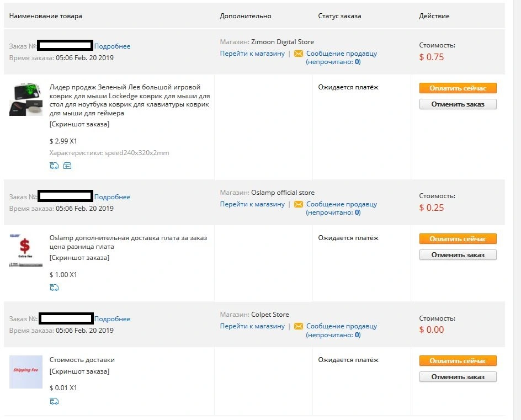Cancel the Zimoon Digital Store order
Viewport: 521px width, 420px height.
(458, 104)
